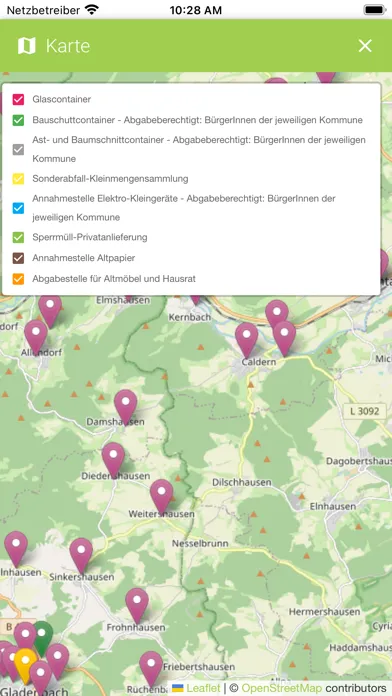Viewport: 392px width, 696px height.
Task: Open the OpenStreetMap attribution link
Action: coord(282,688)
